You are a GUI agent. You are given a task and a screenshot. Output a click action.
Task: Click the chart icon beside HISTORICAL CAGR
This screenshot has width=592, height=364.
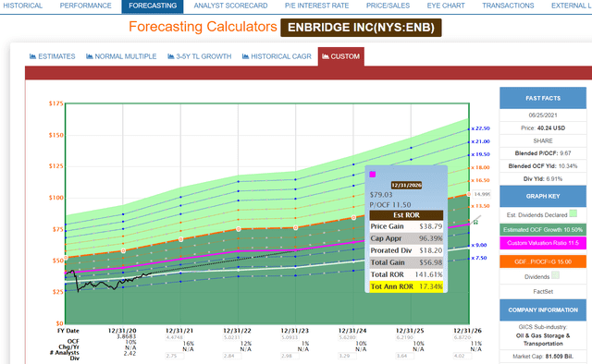(x=245, y=56)
